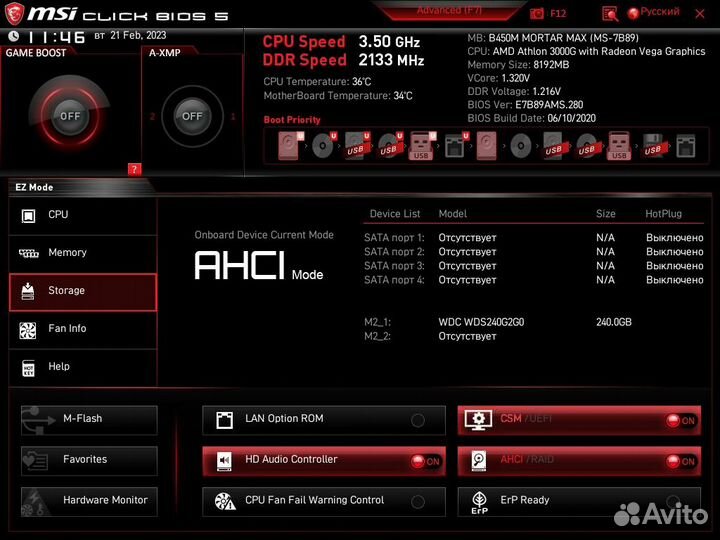
Task: Change language via the Русский globe icon
Action: (633, 13)
